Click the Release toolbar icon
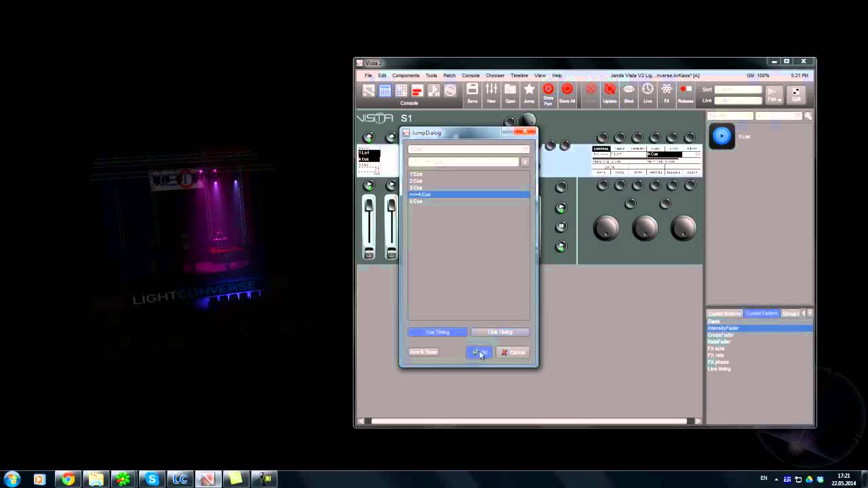 coord(686,93)
